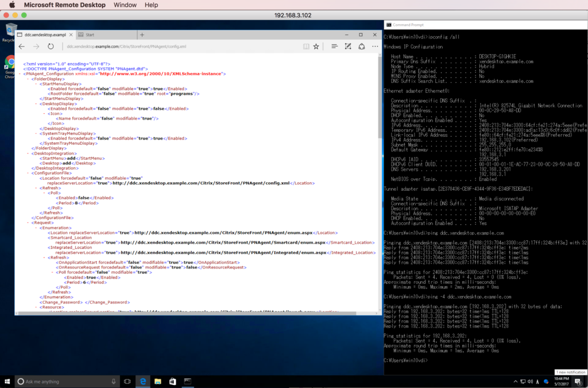588x388 pixels.
Task: Collapse the SystemTrayMenuDisplay XML node
Action: point(36,133)
